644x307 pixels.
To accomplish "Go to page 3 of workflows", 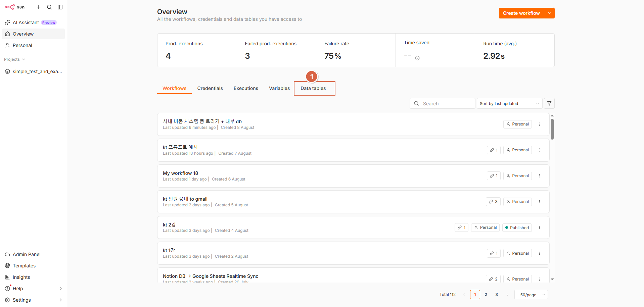I will pos(497,295).
